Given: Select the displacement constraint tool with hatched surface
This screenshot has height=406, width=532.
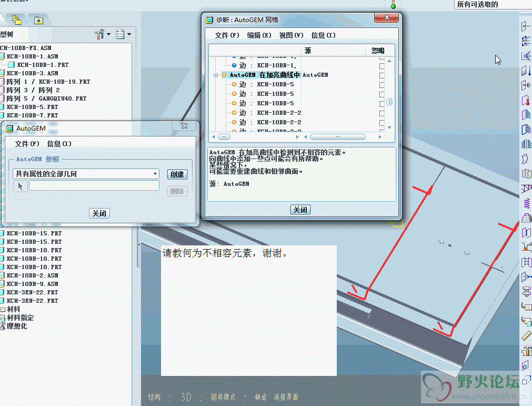Looking at the screenshot, I should (526, 115).
